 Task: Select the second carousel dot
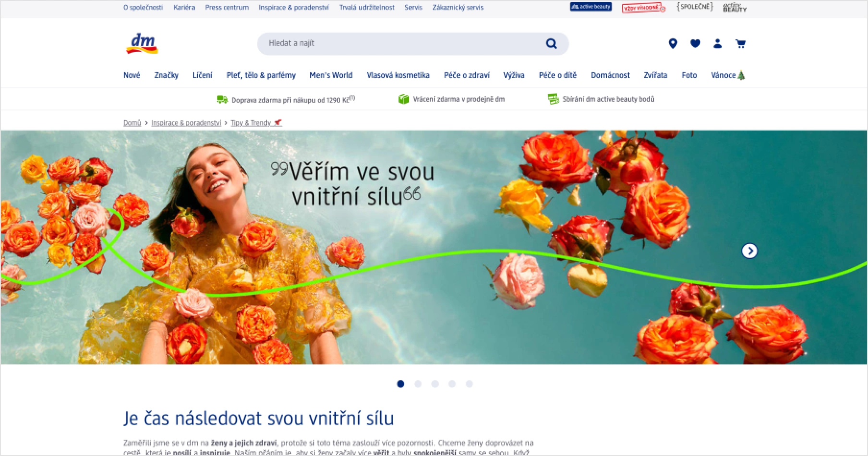418,384
